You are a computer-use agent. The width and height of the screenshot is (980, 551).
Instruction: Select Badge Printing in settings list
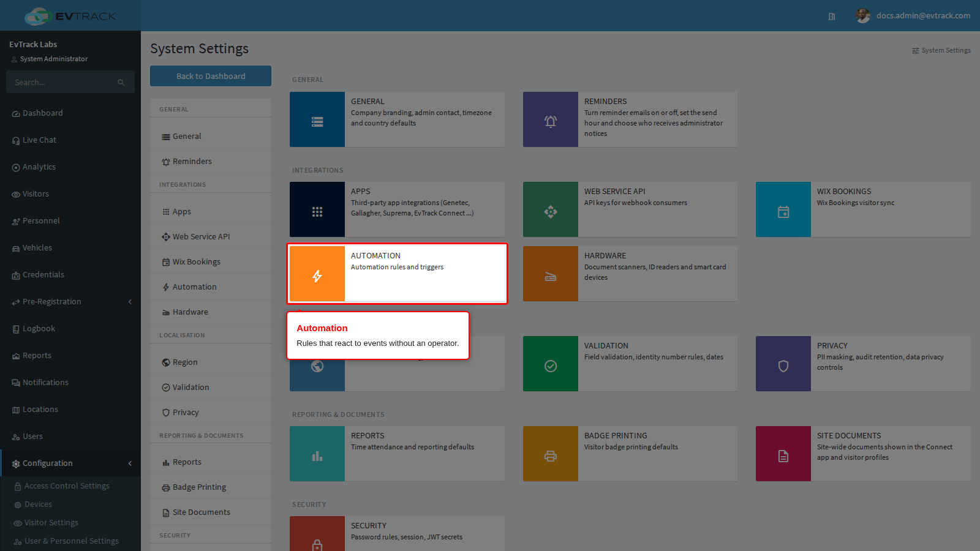[x=211, y=487]
